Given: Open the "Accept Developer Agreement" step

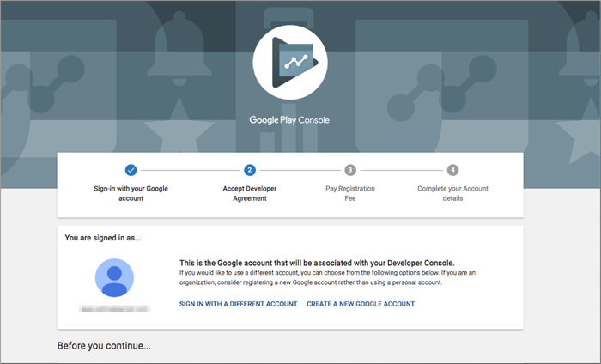Looking at the screenshot, I should (x=249, y=193).
